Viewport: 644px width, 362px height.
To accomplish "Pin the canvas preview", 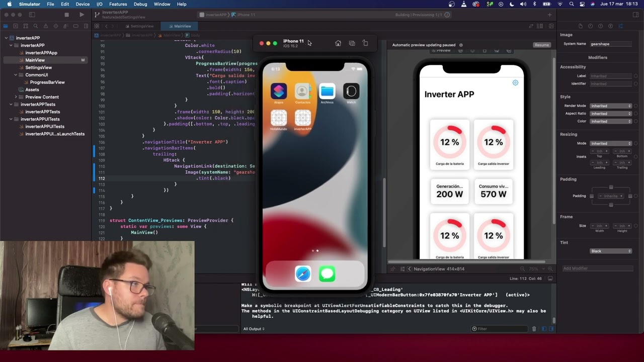I will pos(392,269).
